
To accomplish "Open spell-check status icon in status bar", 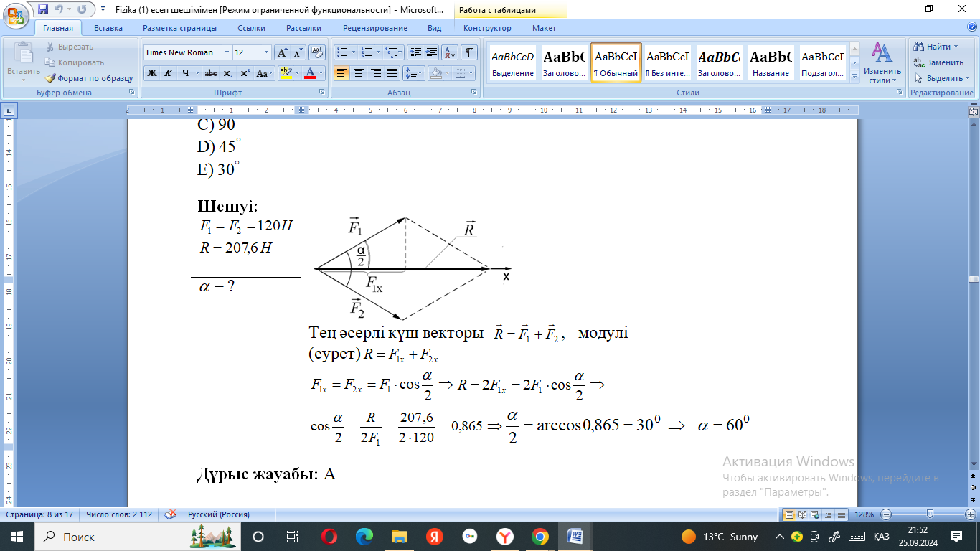I will [x=171, y=514].
